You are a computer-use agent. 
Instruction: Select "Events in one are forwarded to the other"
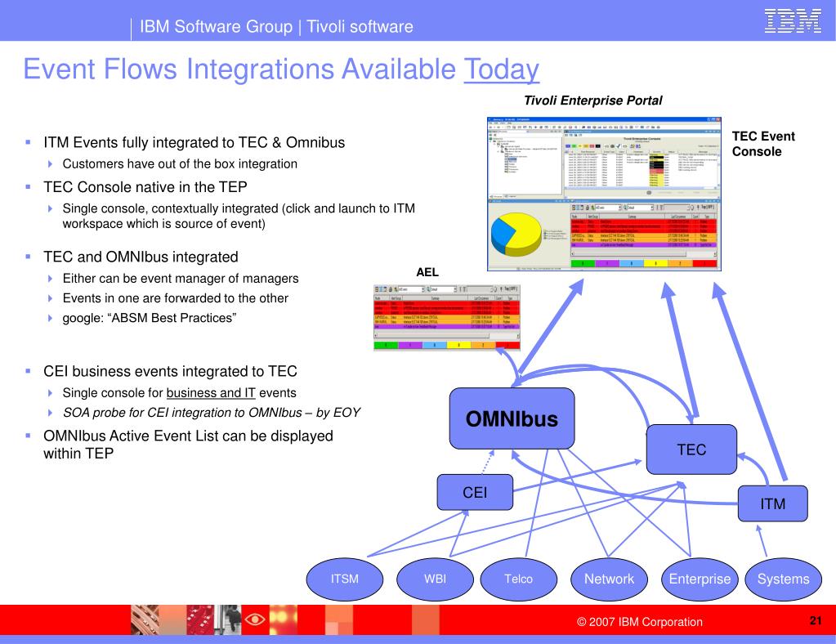[176, 298]
